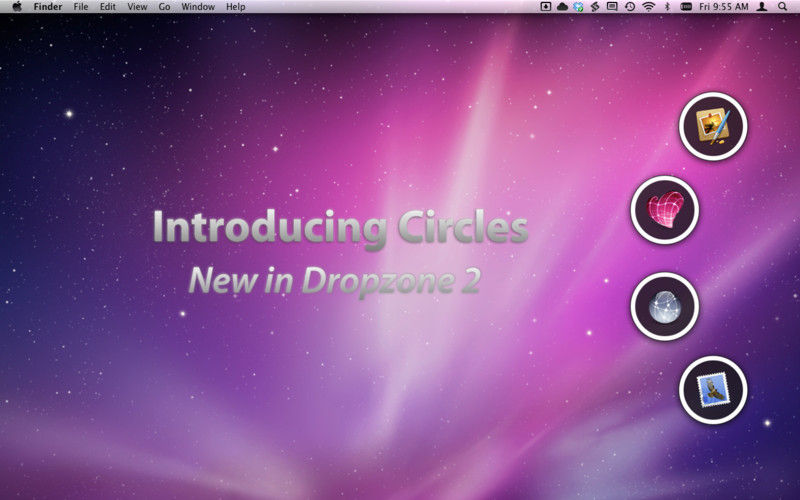800x500 pixels.
Task: Click the battery status icon
Action: (686, 7)
